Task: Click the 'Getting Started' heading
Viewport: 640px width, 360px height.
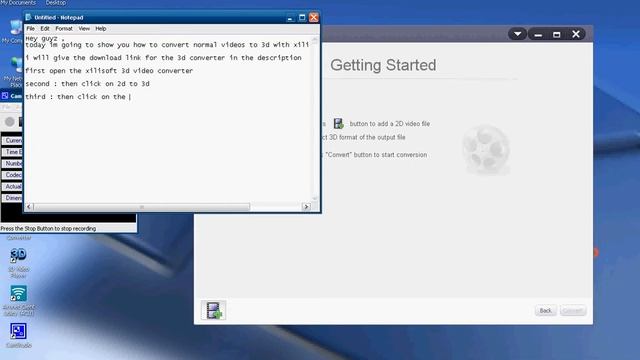Action: (x=383, y=65)
